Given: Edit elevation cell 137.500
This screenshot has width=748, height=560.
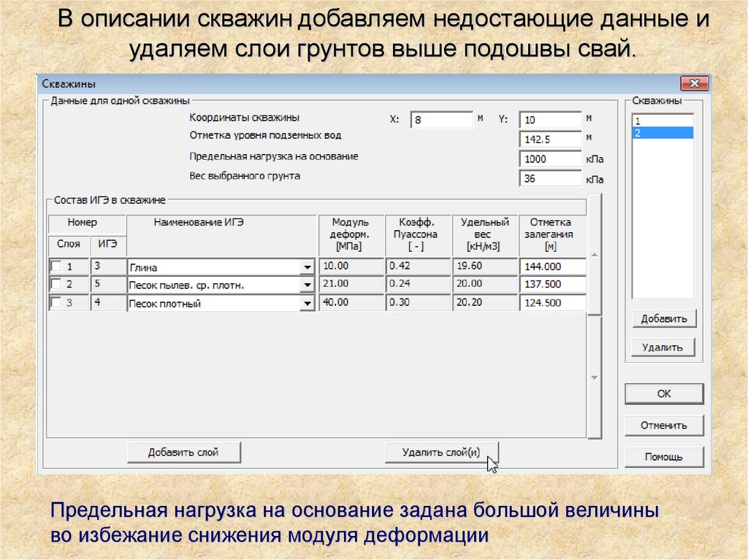Looking at the screenshot, I should 553,284.
